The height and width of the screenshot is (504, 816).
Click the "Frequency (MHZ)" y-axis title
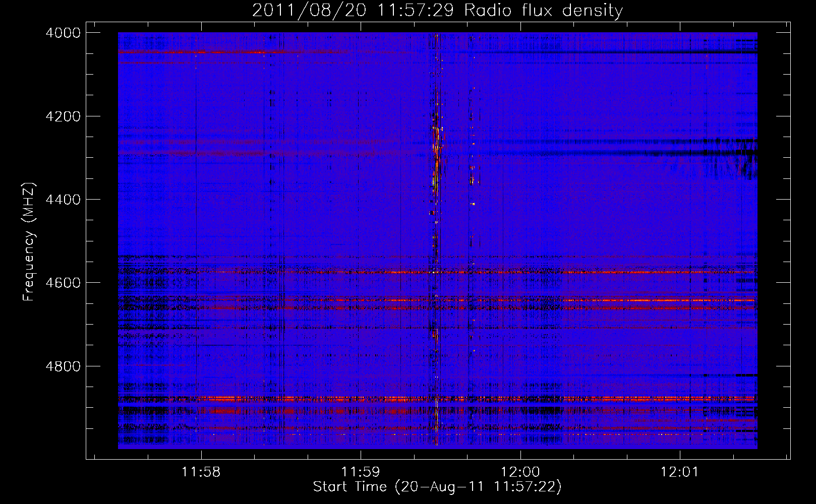click(29, 242)
